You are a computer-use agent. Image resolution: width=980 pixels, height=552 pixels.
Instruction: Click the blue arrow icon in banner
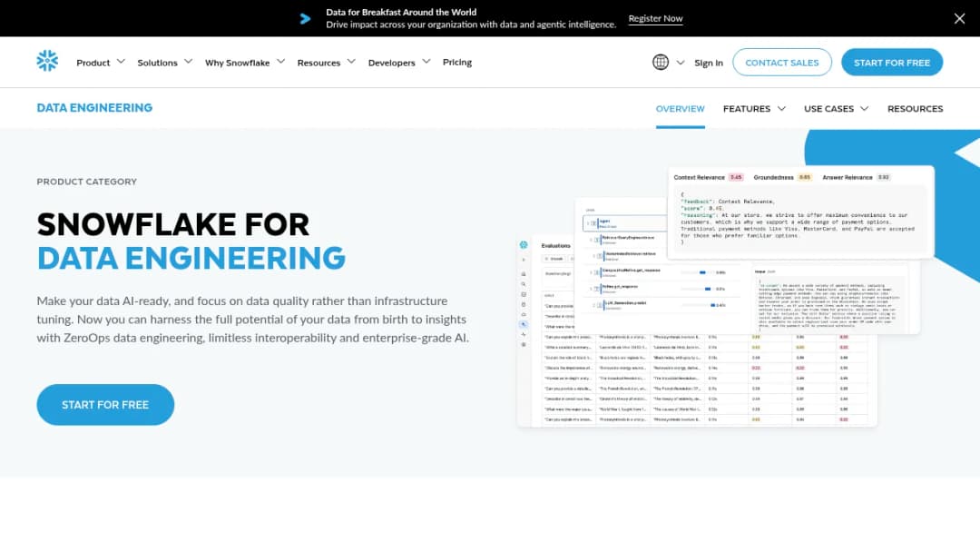[x=305, y=19]
